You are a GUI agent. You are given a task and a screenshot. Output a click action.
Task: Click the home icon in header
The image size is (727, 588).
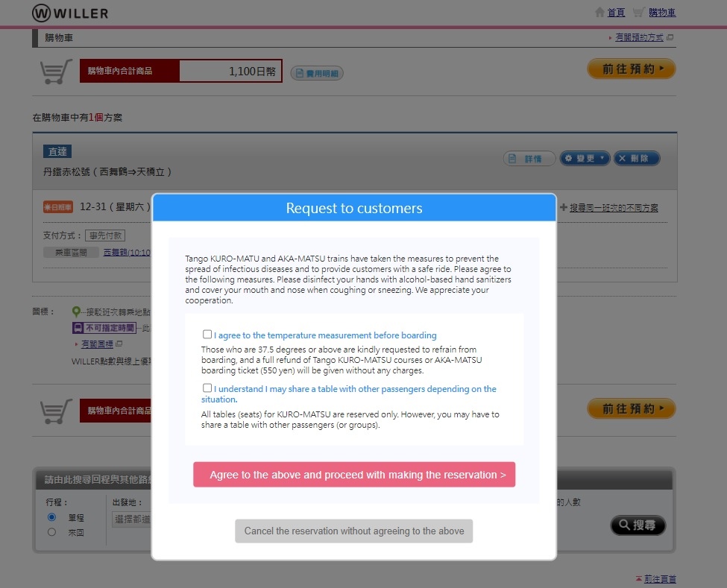599,13
